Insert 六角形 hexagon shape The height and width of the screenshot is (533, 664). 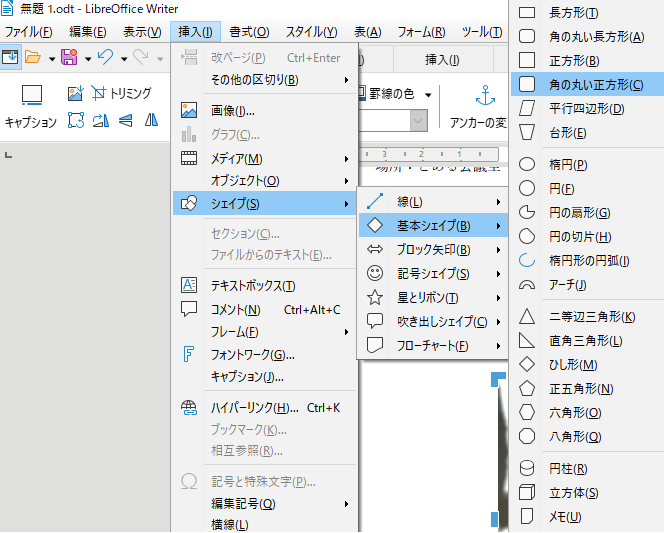click(x=588, y=413)
